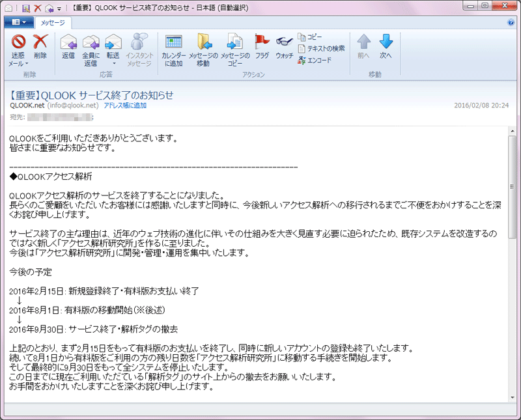Viewport: 521px width, 420px height.
Task: Move message to folder (メッセージの移動)
Action: pyautogui.click(x=203, y=50)
